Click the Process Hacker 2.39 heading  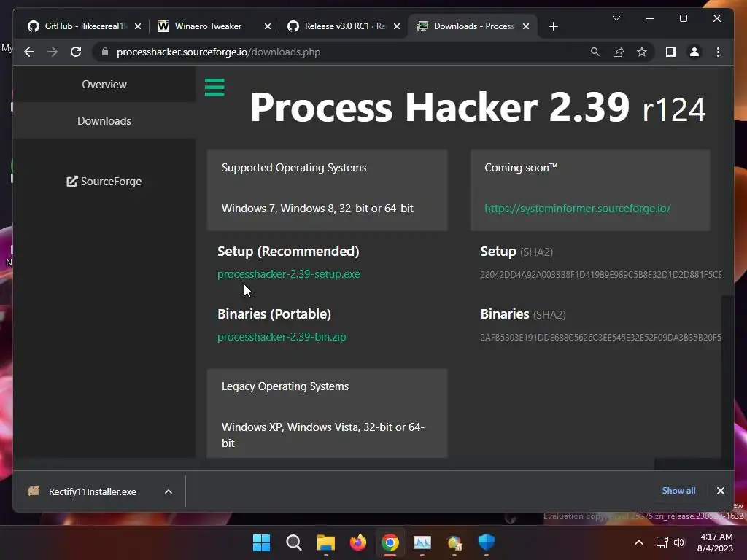click(477, 108)
